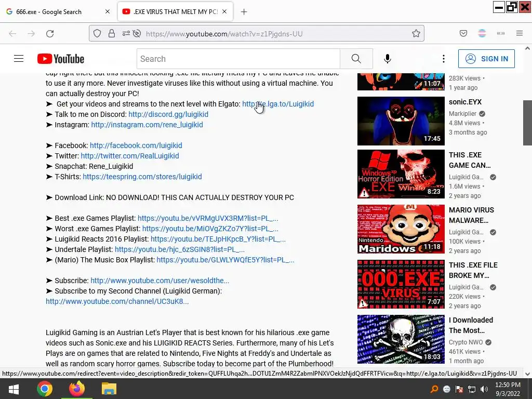Open the Subscribe youtube.com/user/wesoldthe link
Viewport: 532px width, 399px height.
click(160, 281)
